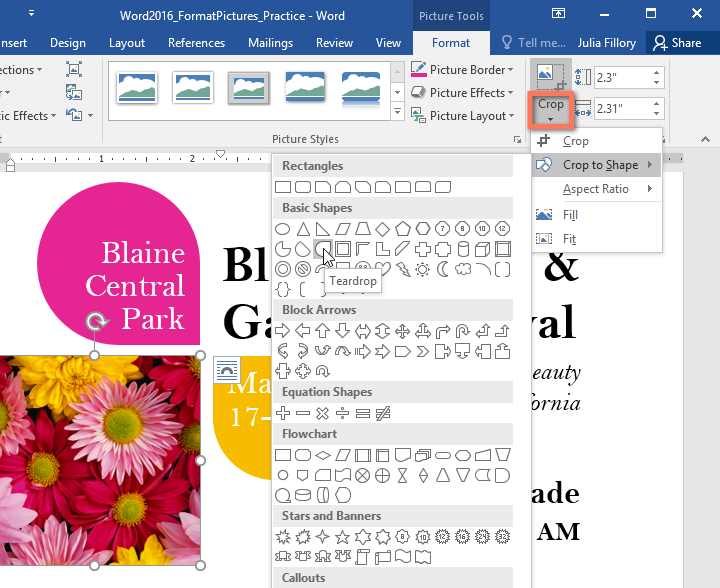
Task: Choose the Oval shape in Basic Shapes
Action: [x=283, y=229]
